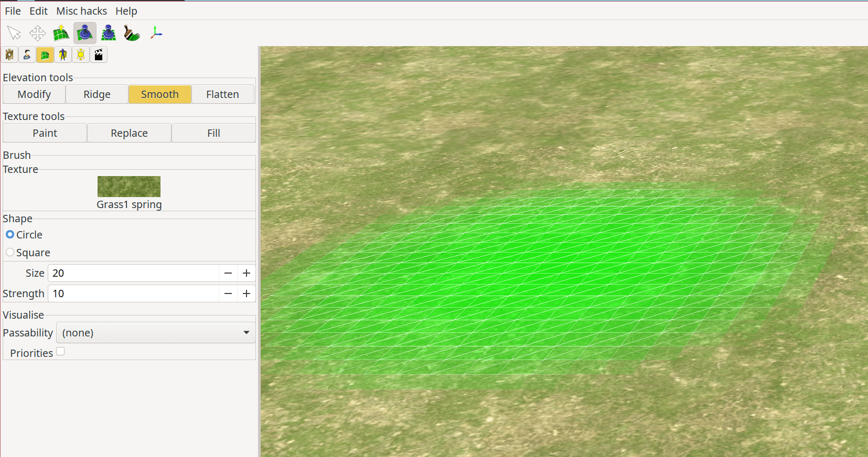Open the Misc hacks menu
Image resolution: width=868 pixels, height=457 pixels.
(x=81, y=11)
